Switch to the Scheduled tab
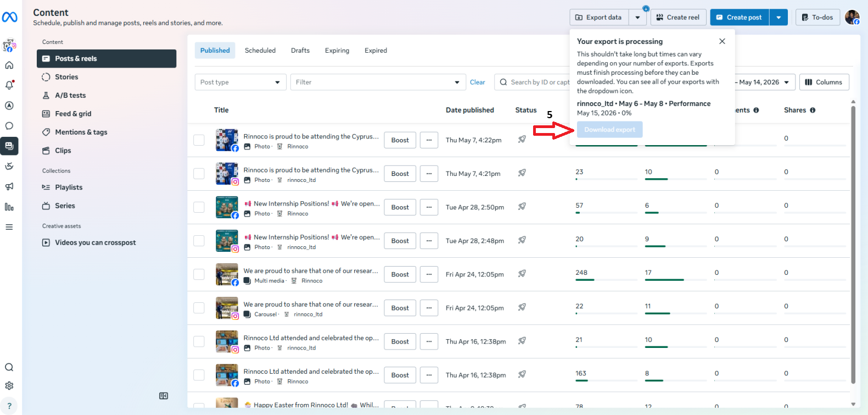 260,50
